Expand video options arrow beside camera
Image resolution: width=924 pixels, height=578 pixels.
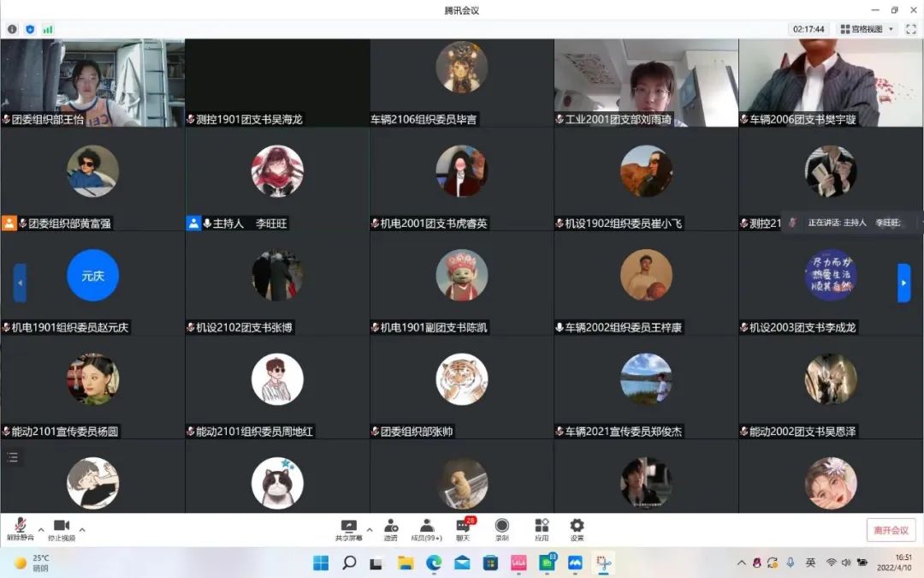click(x=82, y=529)
